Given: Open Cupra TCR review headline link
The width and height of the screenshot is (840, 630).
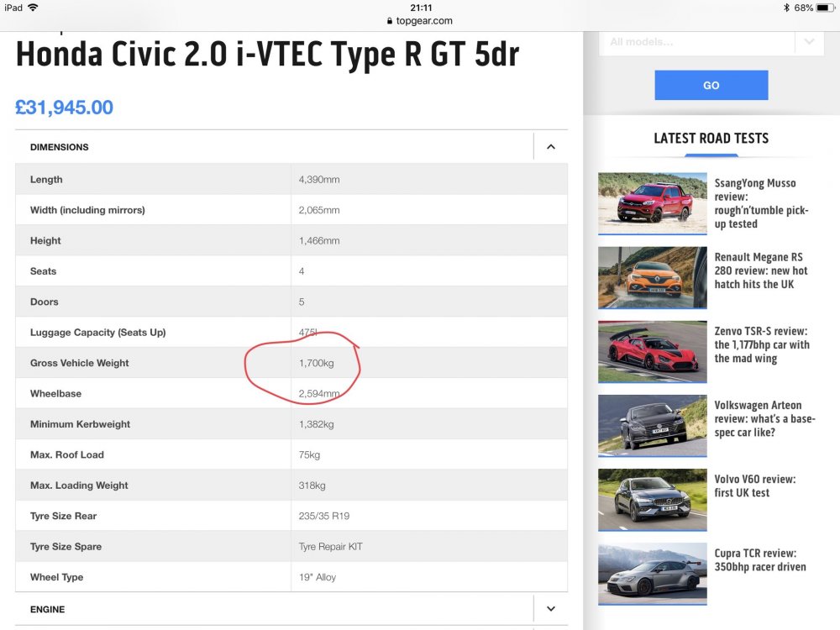Looking at the screenshot, I should (x=759, y=559).
